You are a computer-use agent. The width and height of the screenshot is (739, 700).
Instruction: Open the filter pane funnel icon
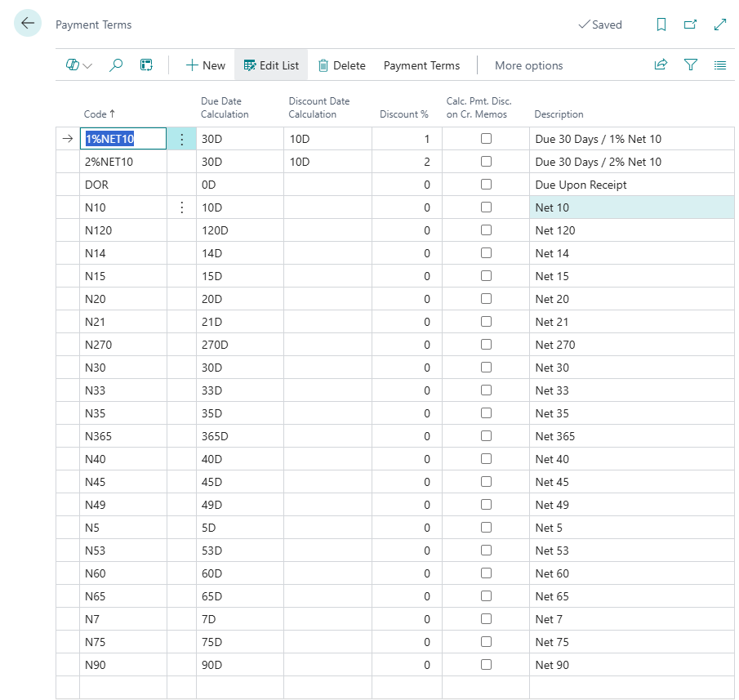[x=691, y=65]
